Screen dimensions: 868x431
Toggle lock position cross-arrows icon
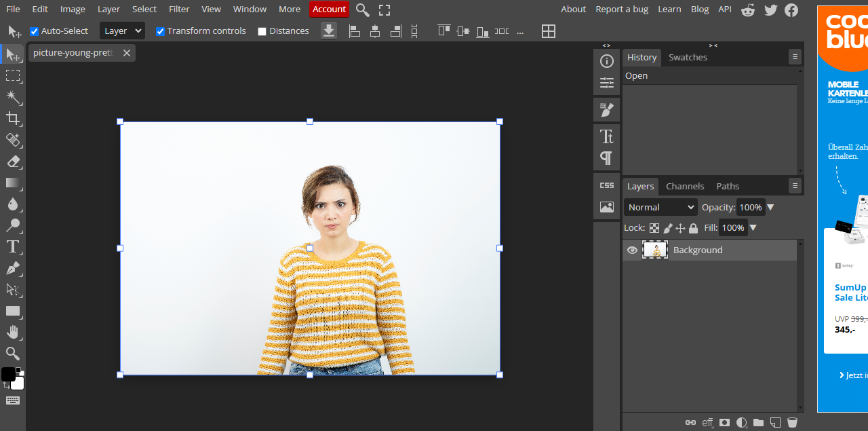680,229
